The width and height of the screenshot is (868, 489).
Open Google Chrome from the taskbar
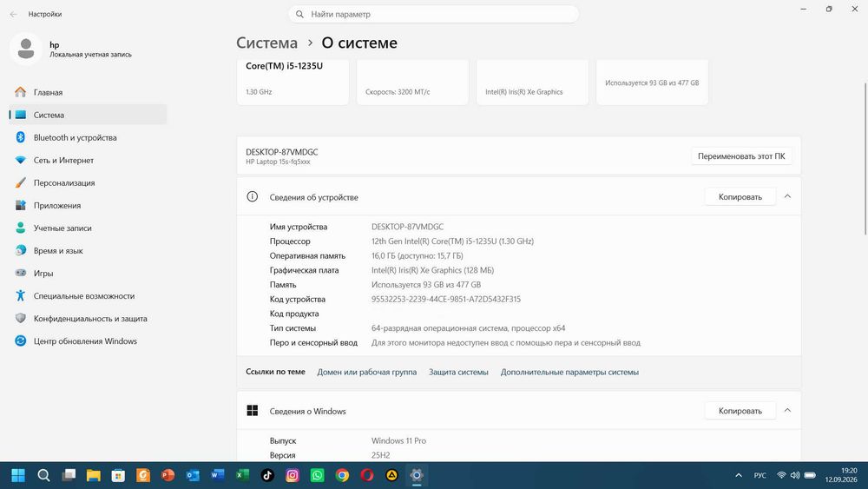click(342, 475)
